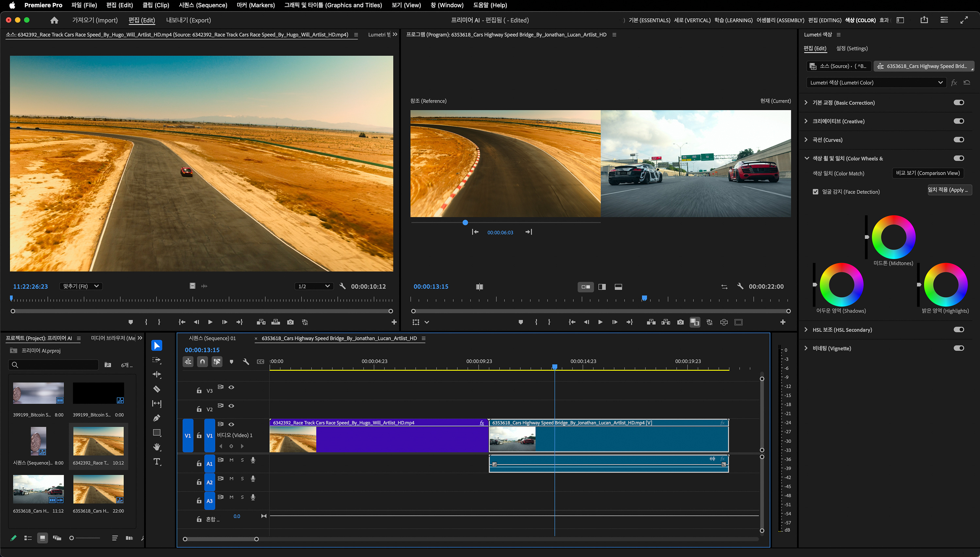Expand the Curves section
Screen dimensions: 980x557
(x=806, y=139)
